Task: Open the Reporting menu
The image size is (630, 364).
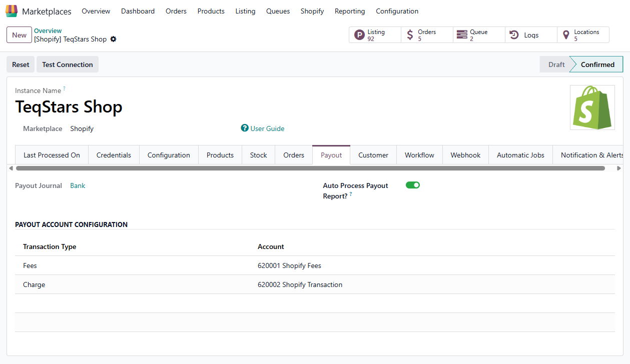Action: (350, 11)
